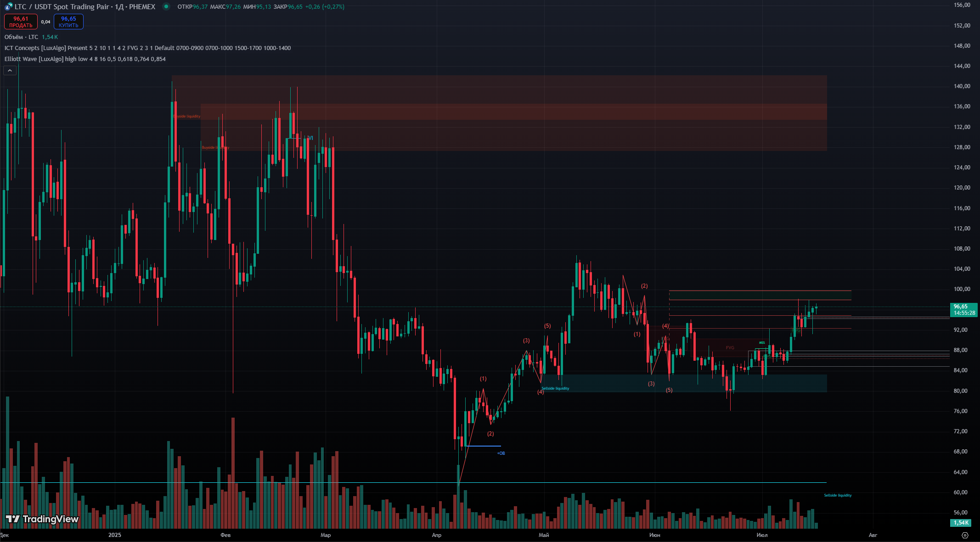Screen dimensions: 980x542
Task: Click the 108,00 price axis label
Action: [962, 249]
